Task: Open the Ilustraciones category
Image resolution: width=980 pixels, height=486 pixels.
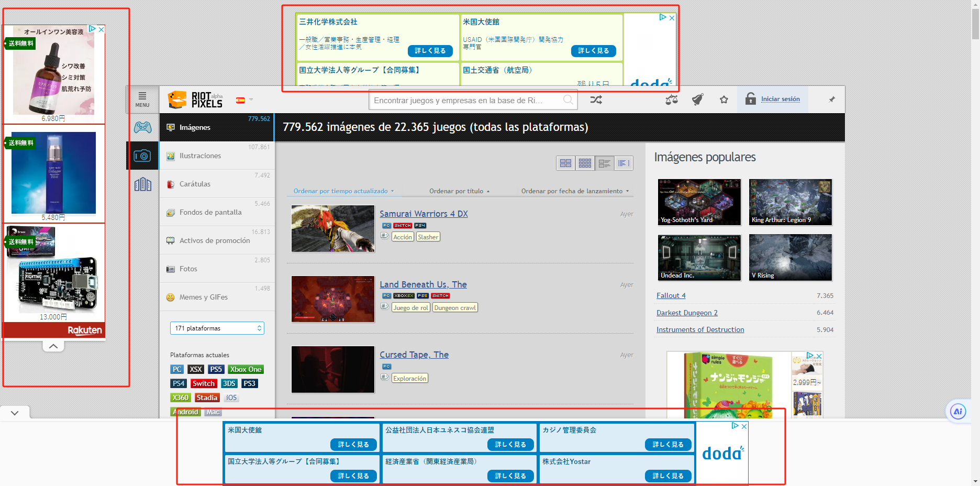Action: (217, 156)
